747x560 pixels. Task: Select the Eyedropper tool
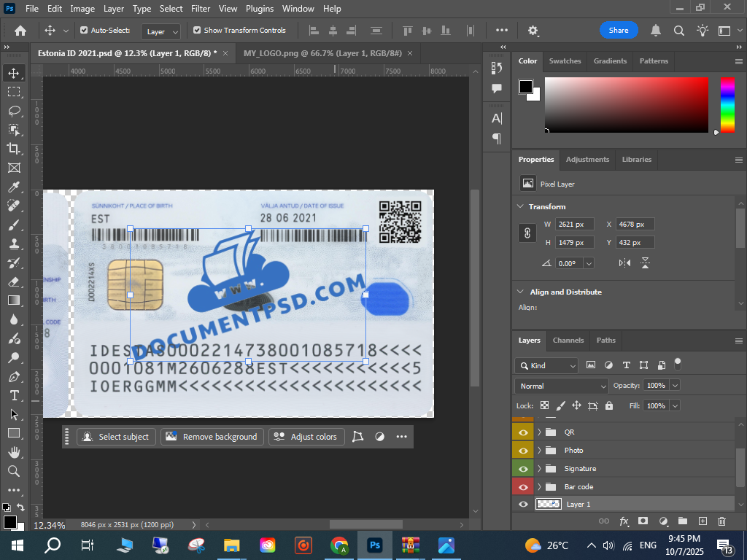coord(13,187)
